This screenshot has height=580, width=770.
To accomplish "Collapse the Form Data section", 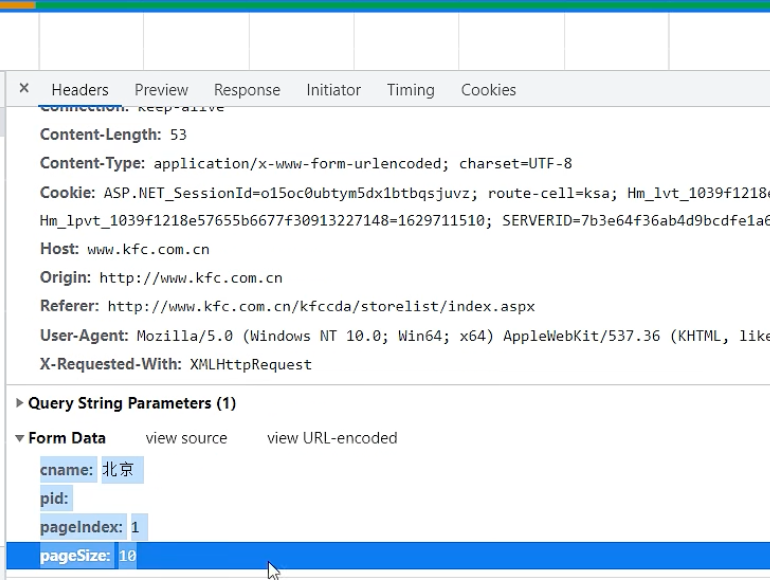I will coord(20,438).
